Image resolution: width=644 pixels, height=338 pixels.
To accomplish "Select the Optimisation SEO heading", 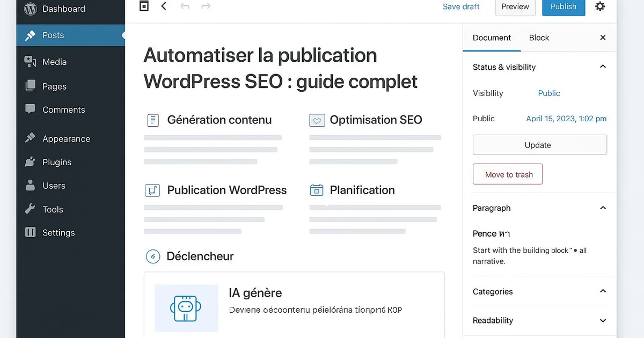I will coord(376,120).
